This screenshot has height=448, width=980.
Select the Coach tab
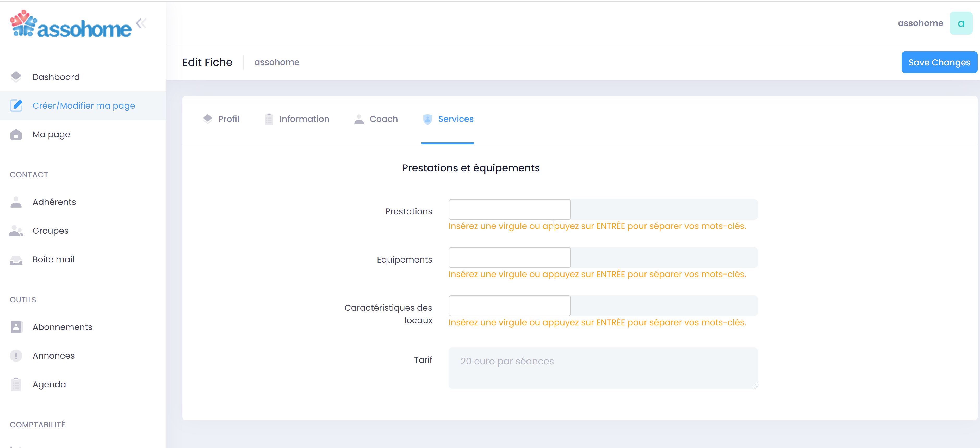click(x=376, y=119)
